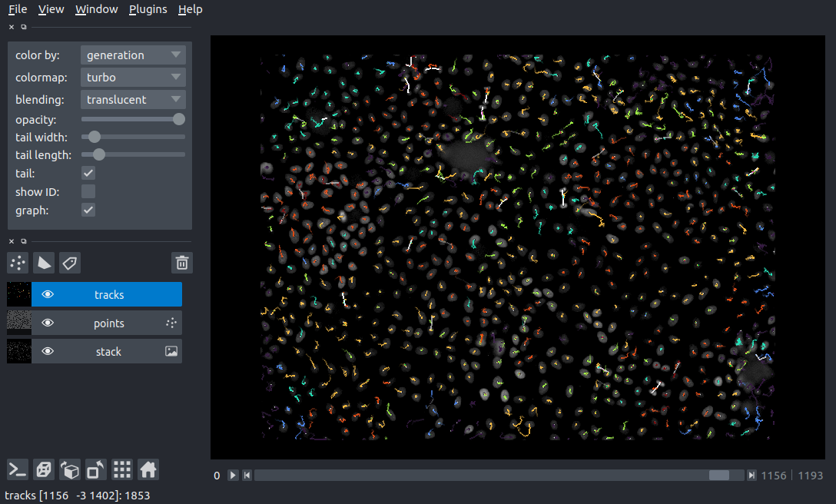Open the colormap dropdown
The image size is (836, 504).
[132, 77]
